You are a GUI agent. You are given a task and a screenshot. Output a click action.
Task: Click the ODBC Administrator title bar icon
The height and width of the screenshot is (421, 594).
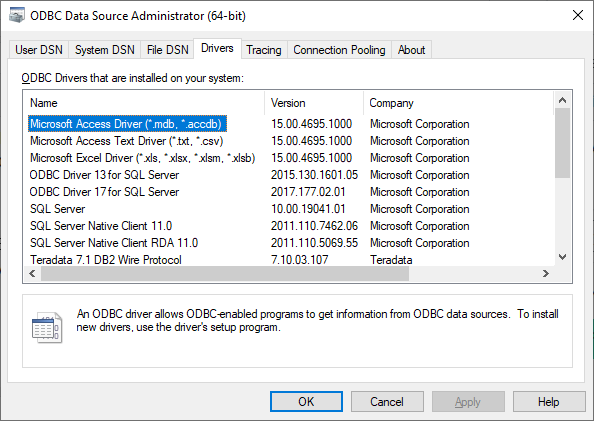point(17,16)
